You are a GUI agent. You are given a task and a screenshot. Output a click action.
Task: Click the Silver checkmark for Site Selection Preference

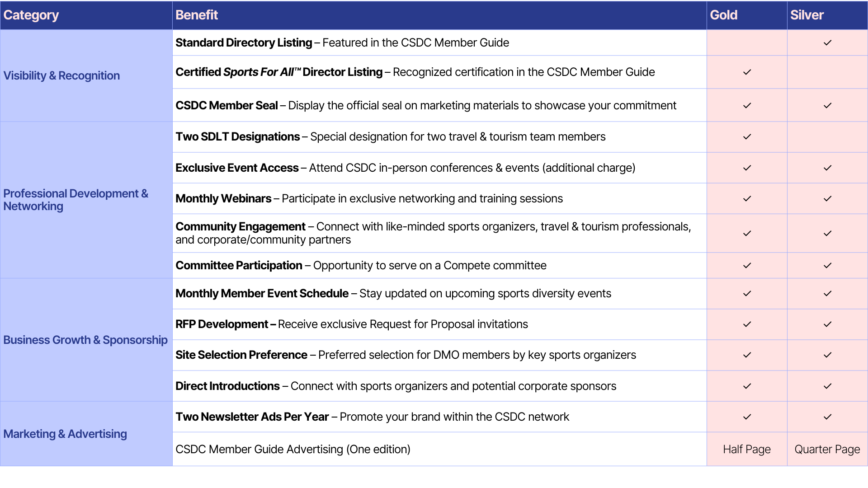827,355
